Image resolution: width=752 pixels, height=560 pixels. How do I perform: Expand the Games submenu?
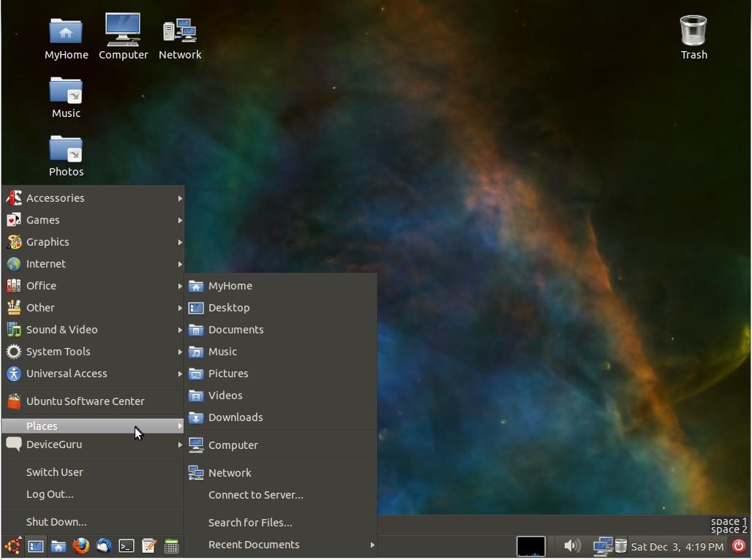[x=93, y=220]
